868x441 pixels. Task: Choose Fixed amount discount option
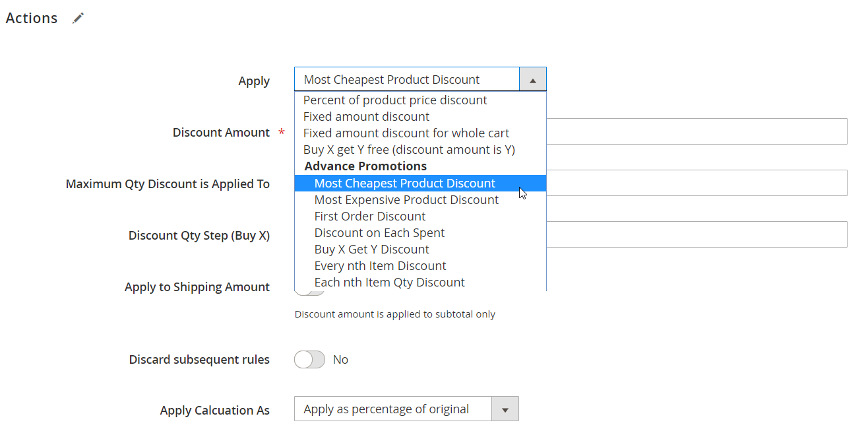click(x=366, y=117)
